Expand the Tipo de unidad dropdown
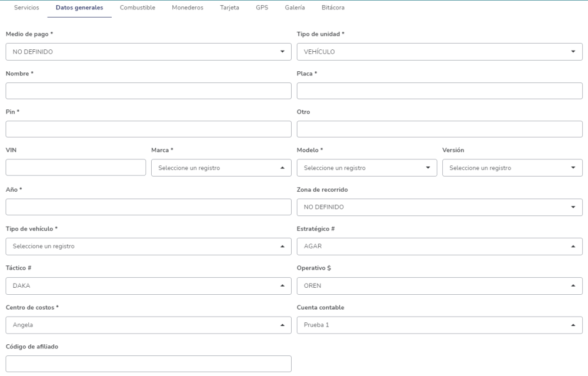This screenshot has height=376, width=588. click(439, 52)
